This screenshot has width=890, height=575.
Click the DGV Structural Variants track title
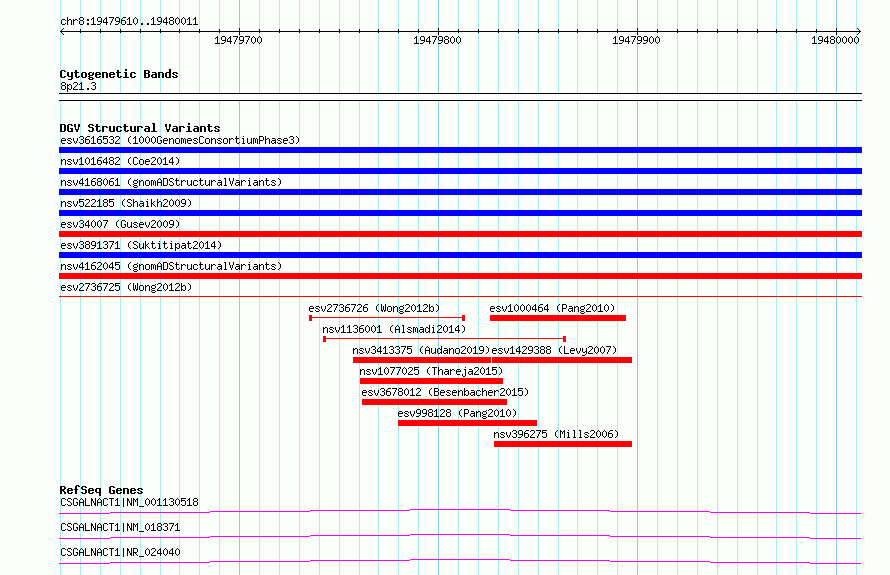tap(140, 128)
